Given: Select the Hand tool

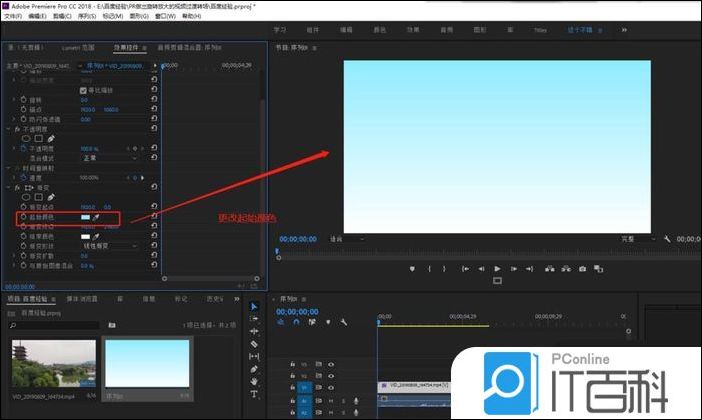Looking at the screenshot, I should pyautogui.click(x=254, y=381).
